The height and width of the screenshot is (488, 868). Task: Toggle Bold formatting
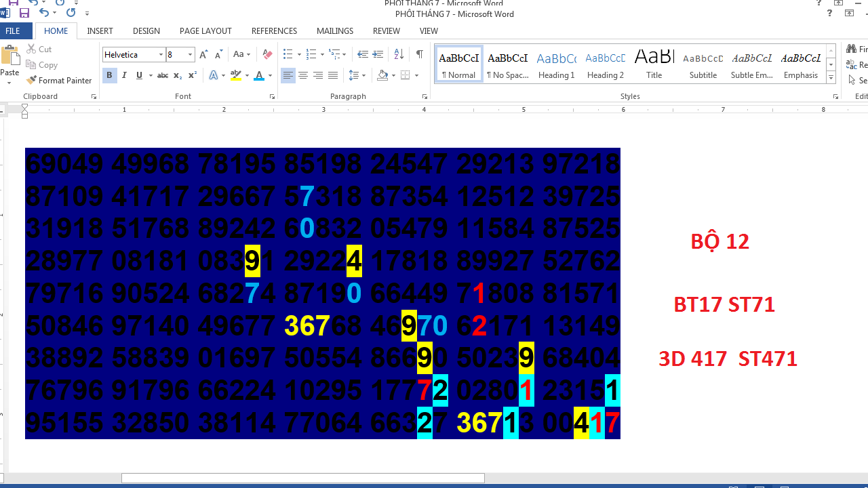tap(109, 75)
